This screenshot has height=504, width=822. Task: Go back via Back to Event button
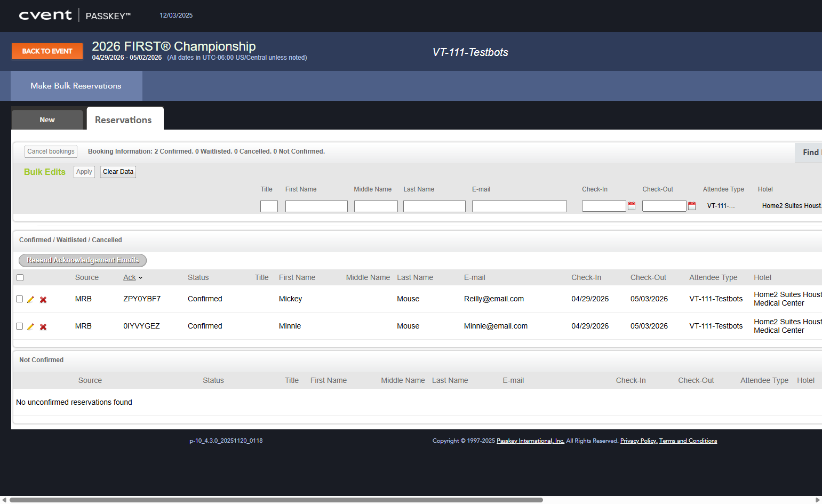47,51
